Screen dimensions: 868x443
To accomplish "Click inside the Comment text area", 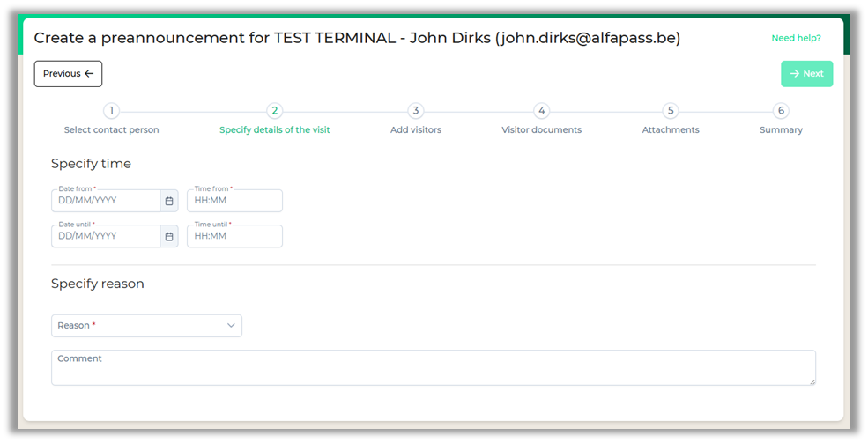I will [x=433, y=368].
